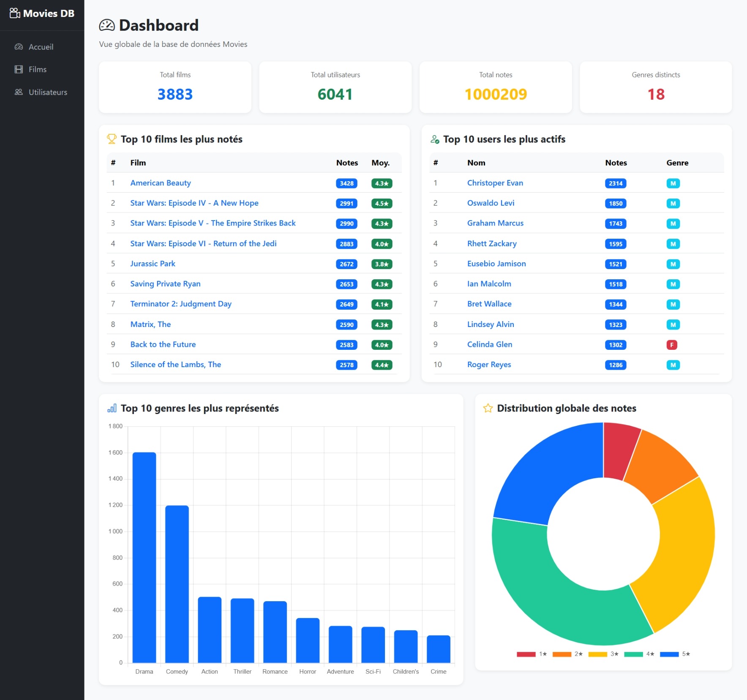
Task: Open the American Beauty film link
Action: (x=161, y=183)
